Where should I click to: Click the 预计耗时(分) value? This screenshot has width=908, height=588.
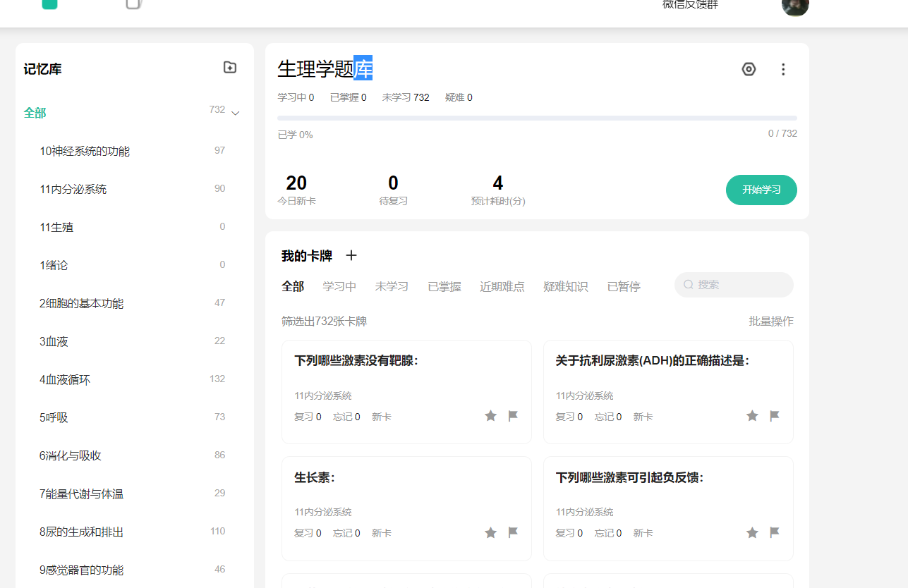click(498, 183)
